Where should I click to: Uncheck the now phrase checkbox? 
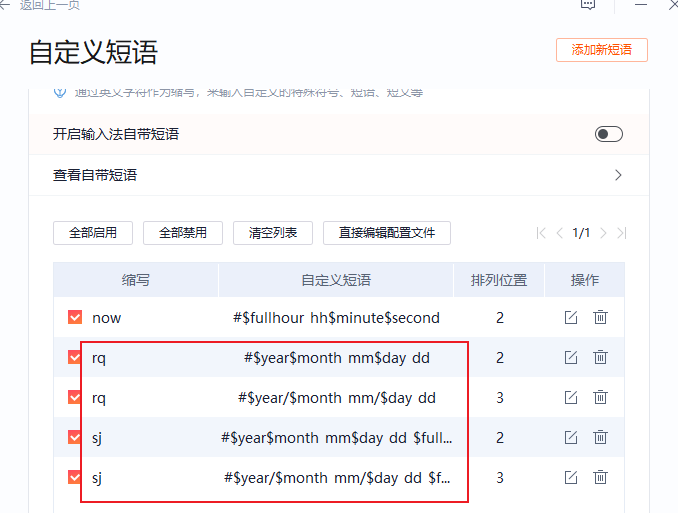point(75,317)
